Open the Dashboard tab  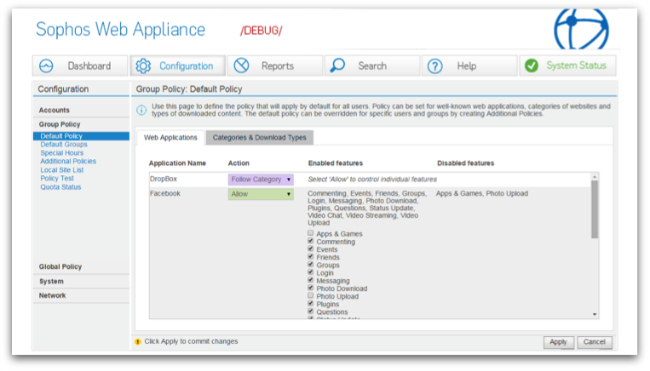(80, 66)
